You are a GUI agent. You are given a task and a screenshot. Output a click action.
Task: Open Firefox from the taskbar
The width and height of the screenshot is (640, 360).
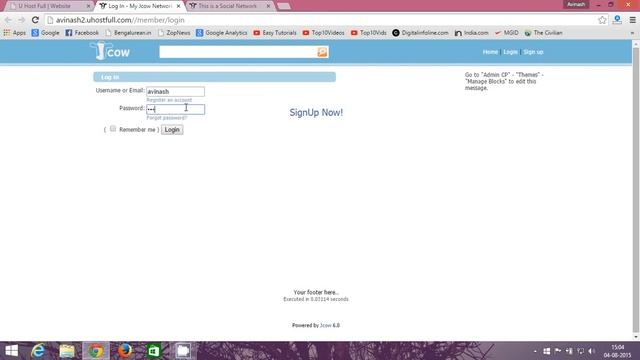(x=125, y=351)
